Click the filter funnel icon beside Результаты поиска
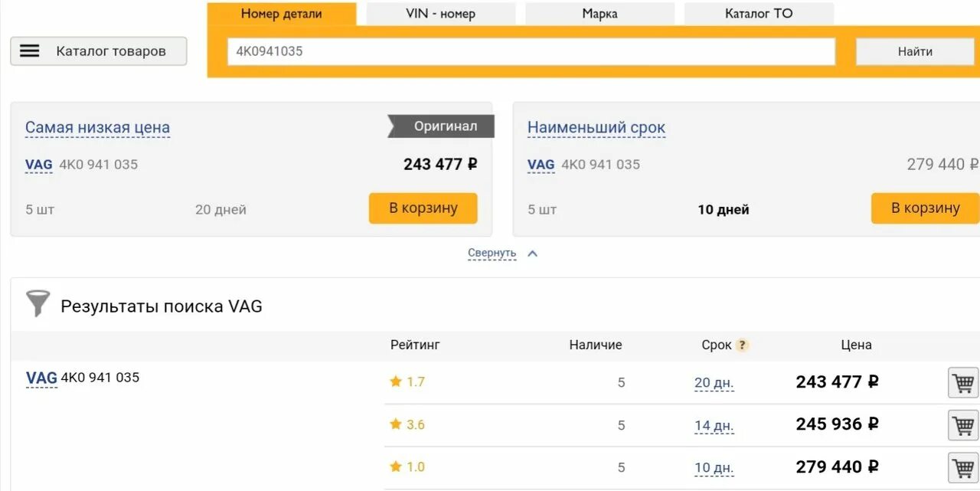 pyautogui.click(x=38, y=304)
